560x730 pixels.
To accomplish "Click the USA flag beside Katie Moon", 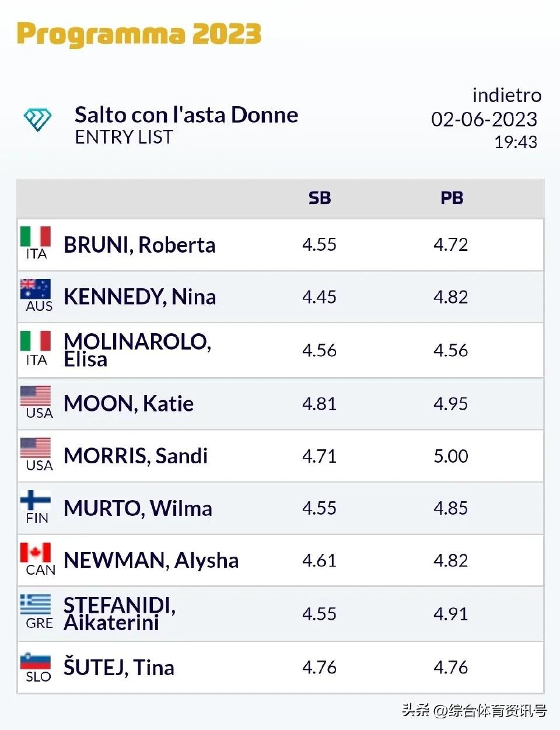I will tap(36, 396).
